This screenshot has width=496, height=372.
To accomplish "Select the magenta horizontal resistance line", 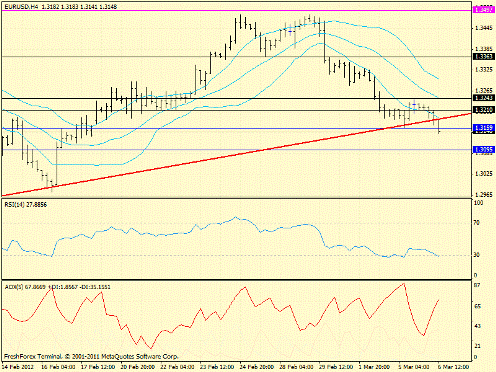I will click(237, 11).
